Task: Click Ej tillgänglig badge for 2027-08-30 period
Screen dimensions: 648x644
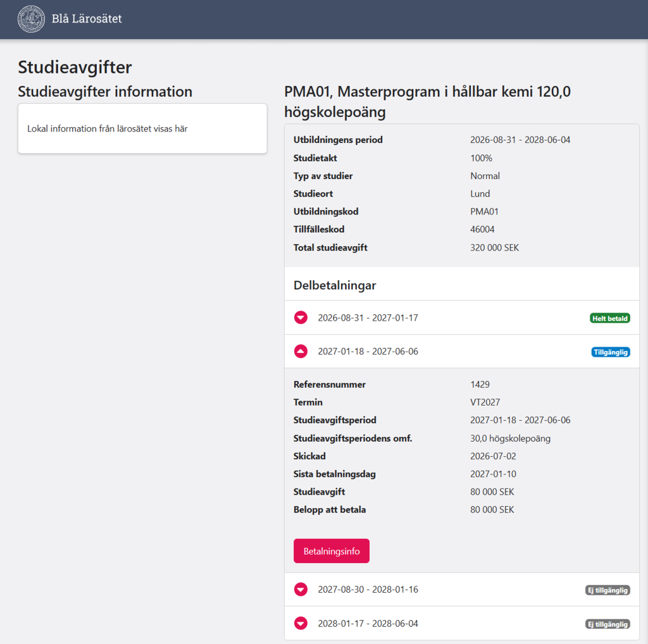Action: point(607,590)
